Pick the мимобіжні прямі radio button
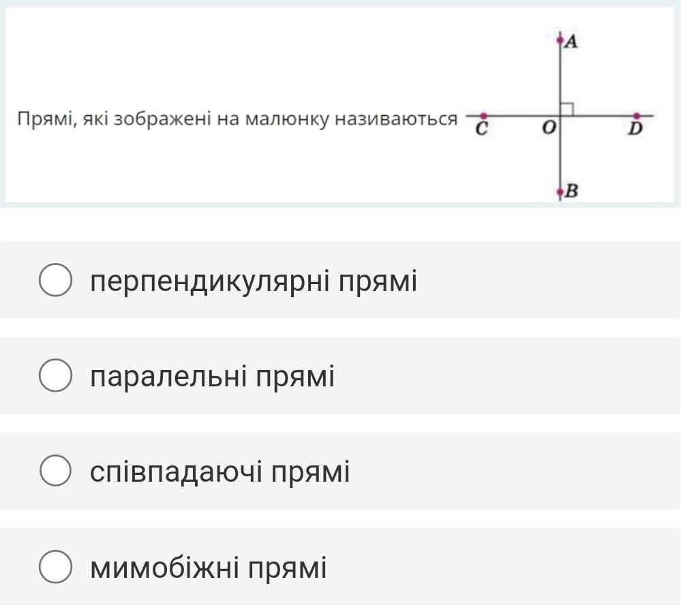The image size is (681, 616). [55, 568]
